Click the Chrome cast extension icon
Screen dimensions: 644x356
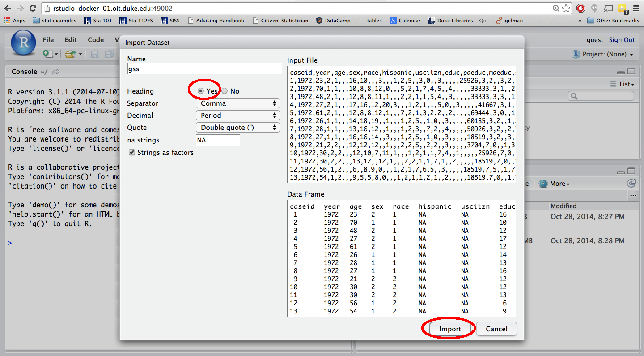pyautogui.click(x=608, y=8)
